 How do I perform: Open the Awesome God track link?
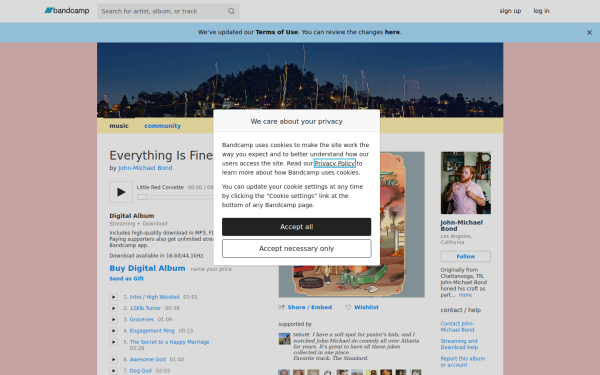click(x=147, y=359)
